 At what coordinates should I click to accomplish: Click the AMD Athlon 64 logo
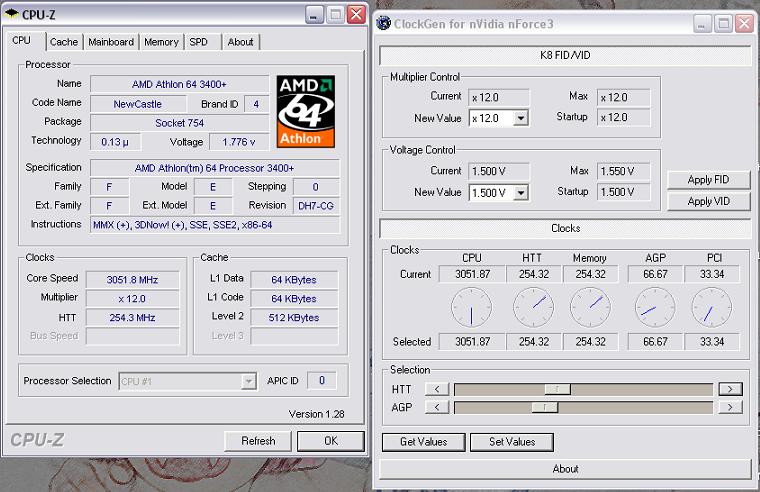coord(306,111)
